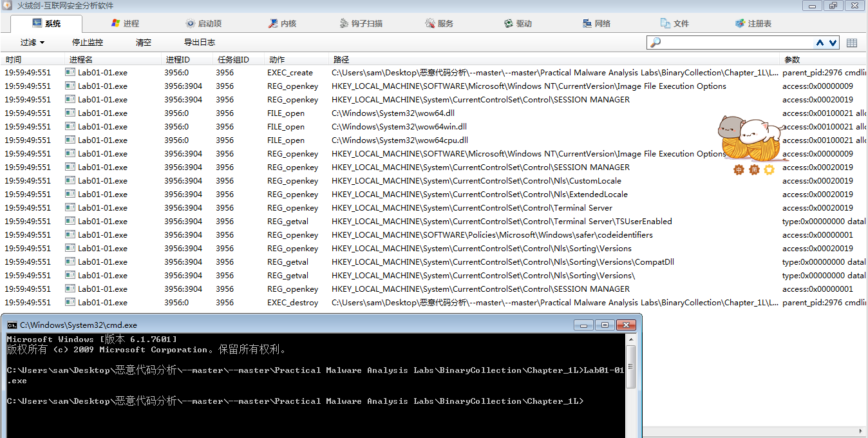Click 导出日志 to export log
The width and height of the screenshot is (868, 438).
tap(200, 43)
